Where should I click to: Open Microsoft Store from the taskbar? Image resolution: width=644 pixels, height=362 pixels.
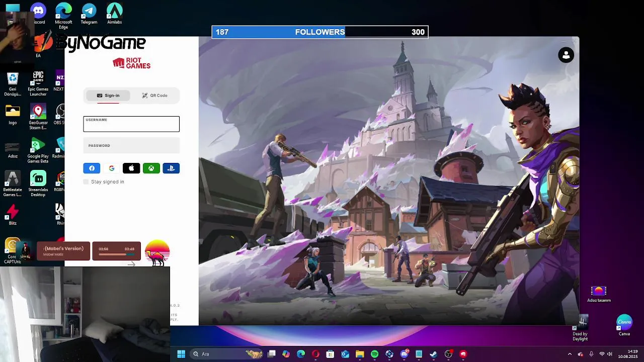[x=330, y=354]
